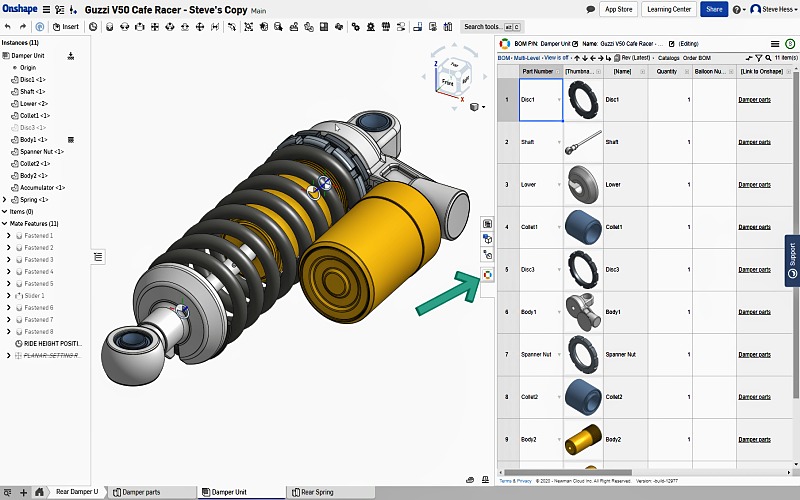Click the Disc1 thumbnail in BOM table
The width and height of the screenshot is (800, 500).
[580, 100]
